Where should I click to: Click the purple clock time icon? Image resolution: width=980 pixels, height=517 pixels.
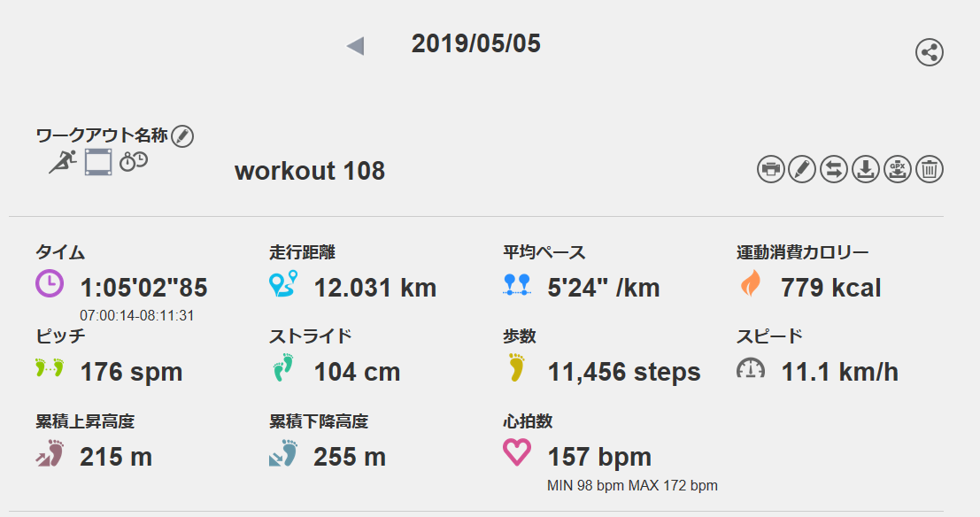click(50, 283)
